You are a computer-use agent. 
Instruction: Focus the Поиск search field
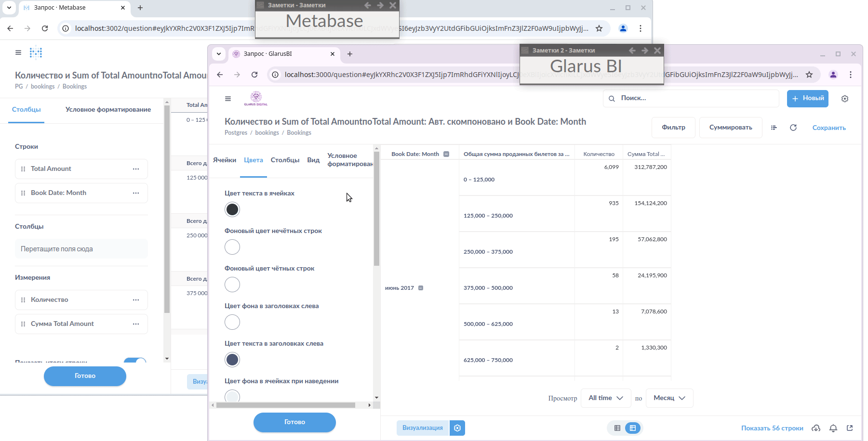pos(694,98)
